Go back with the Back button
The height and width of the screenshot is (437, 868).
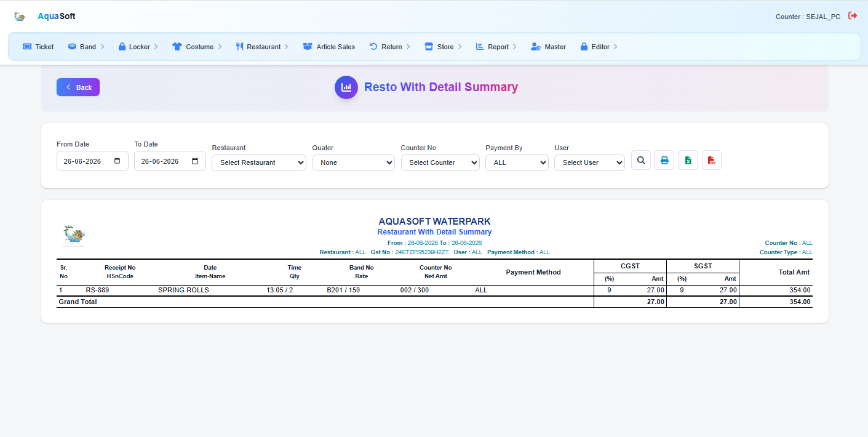coord(78,87)
